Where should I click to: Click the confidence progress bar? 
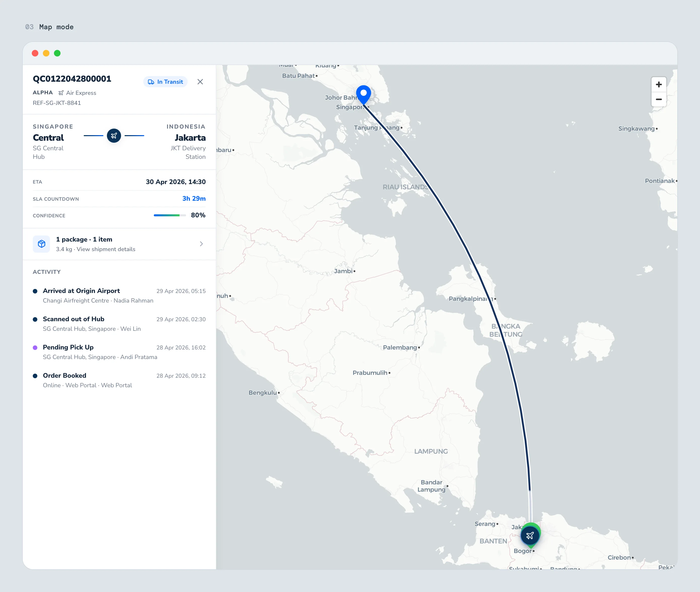pos(170,216)
